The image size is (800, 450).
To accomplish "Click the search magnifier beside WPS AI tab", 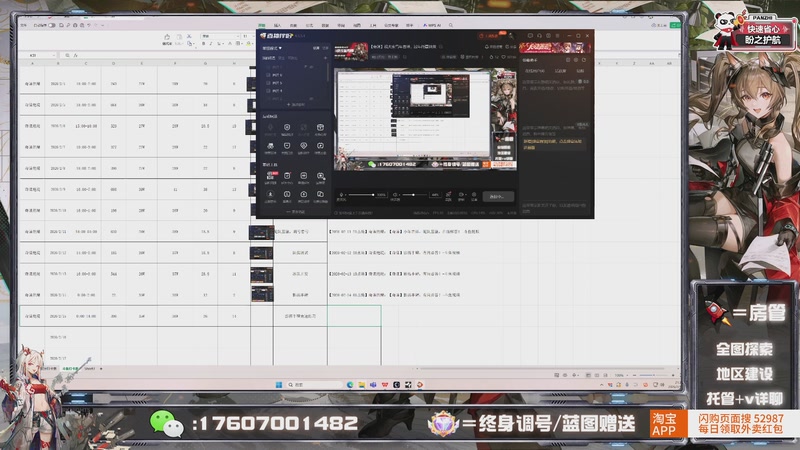I will (x=451, y=25).
